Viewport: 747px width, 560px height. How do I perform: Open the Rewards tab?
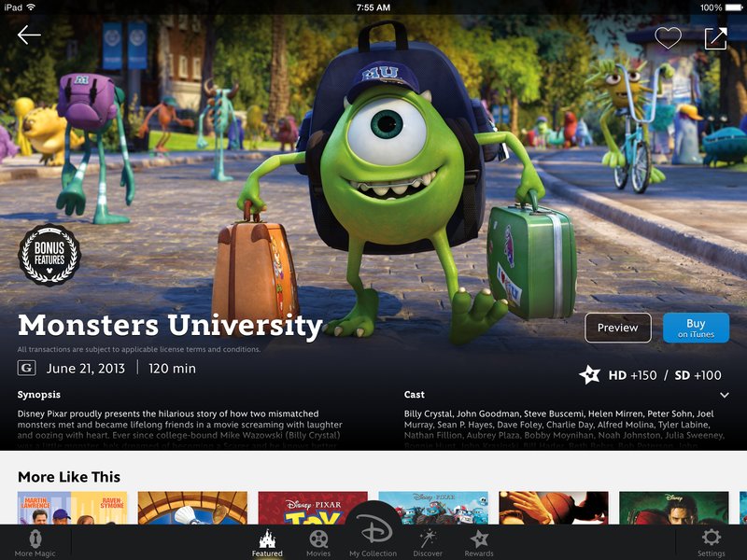click(479, 543)
